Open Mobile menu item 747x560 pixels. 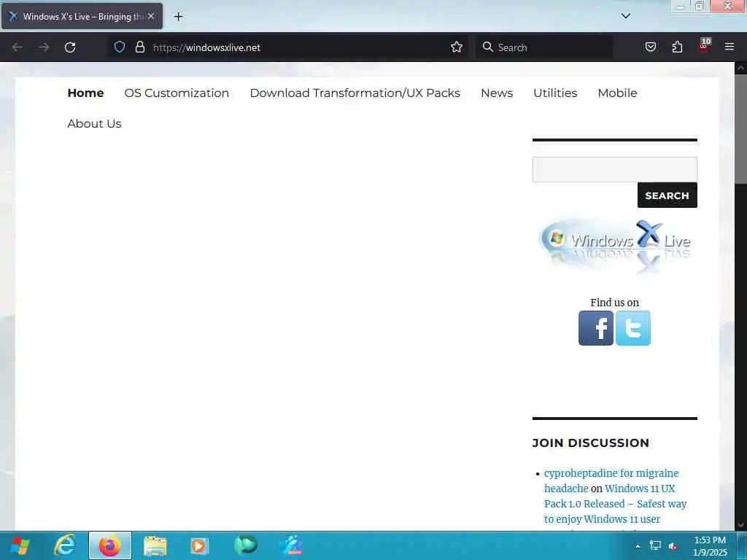617,93
